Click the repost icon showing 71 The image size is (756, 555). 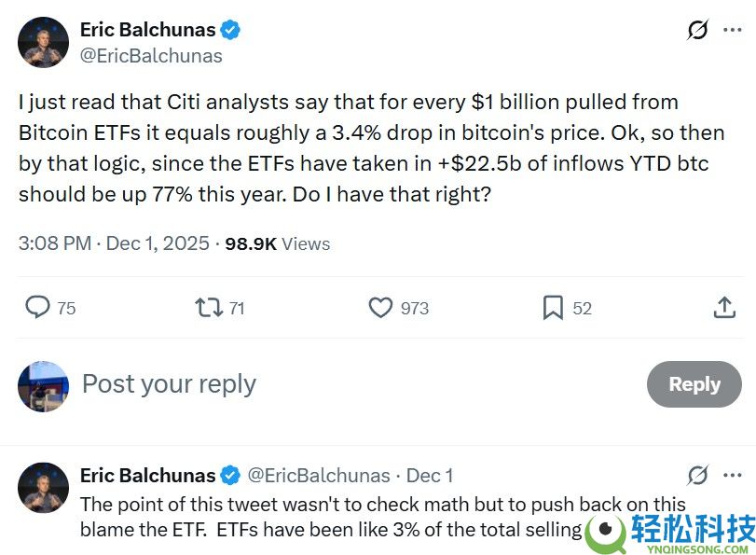pos(206,308)
